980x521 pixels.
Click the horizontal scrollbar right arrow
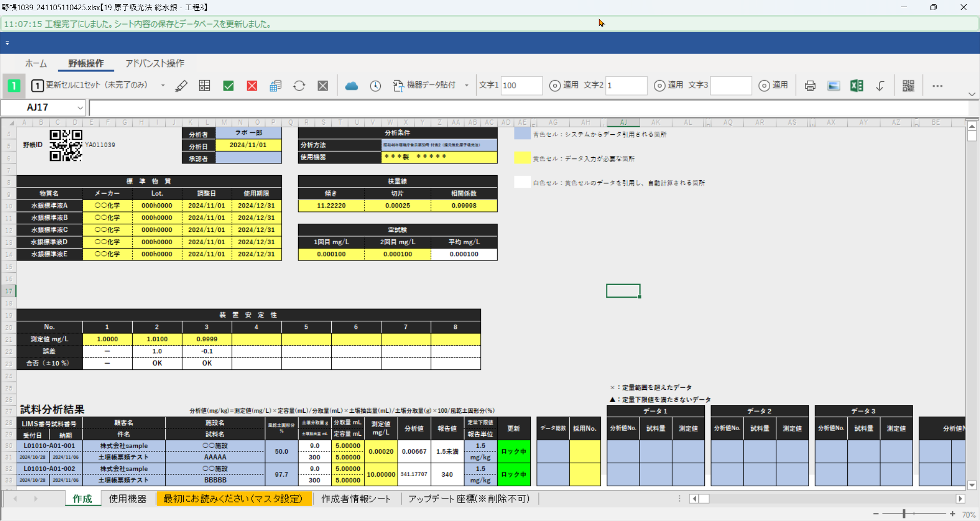click(x=961, y=499)
